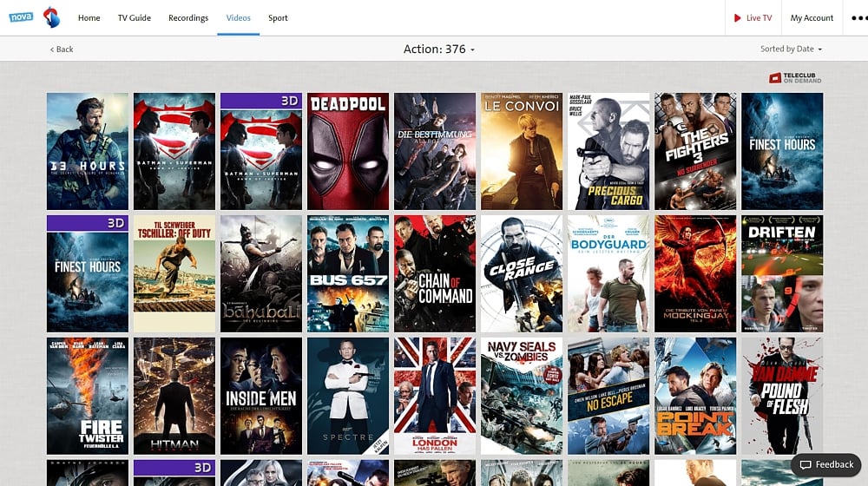Click the Swisscom logo icon
The height and width of the screenshot is (486, 868).
pos(51,17)
